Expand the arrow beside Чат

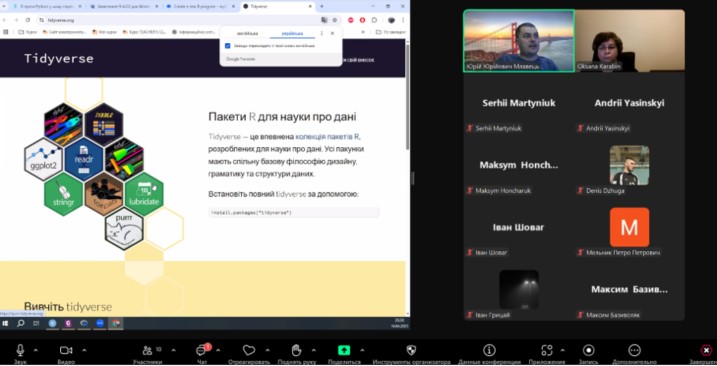tap(218, 350)
